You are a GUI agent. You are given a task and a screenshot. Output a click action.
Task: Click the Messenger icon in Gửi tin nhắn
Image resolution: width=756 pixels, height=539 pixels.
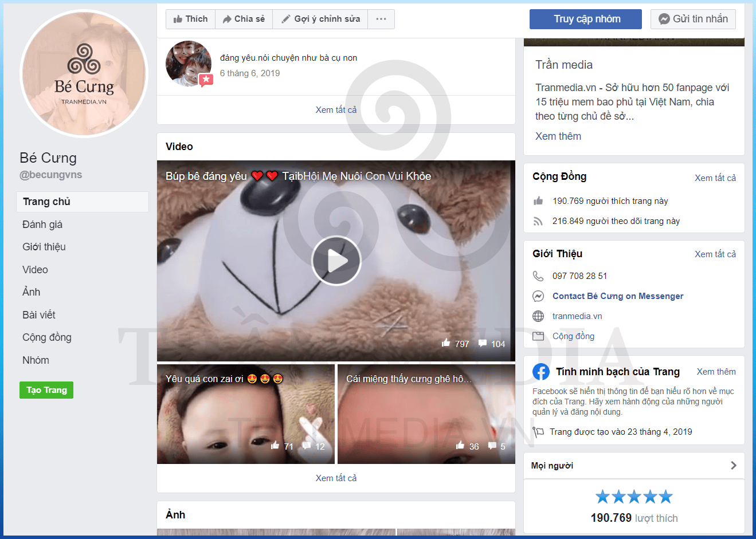(x=664, y=19)
